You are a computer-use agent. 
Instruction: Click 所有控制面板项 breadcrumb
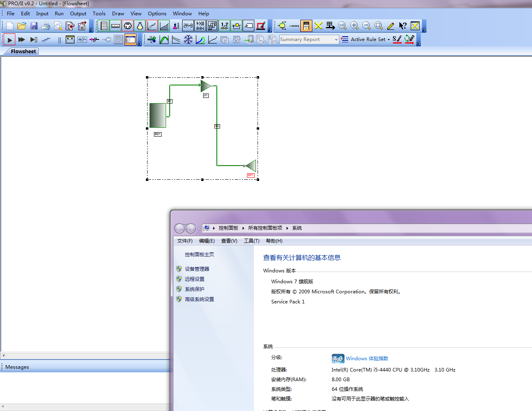265,228
